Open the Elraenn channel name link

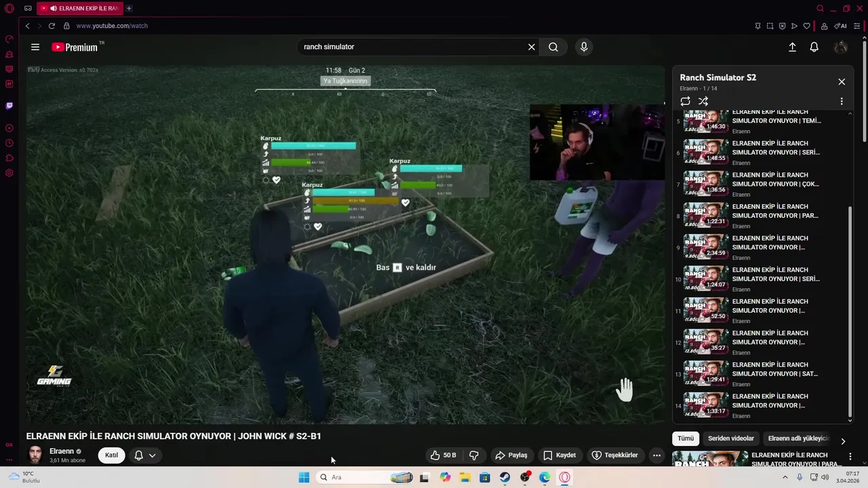pos(62,451)
